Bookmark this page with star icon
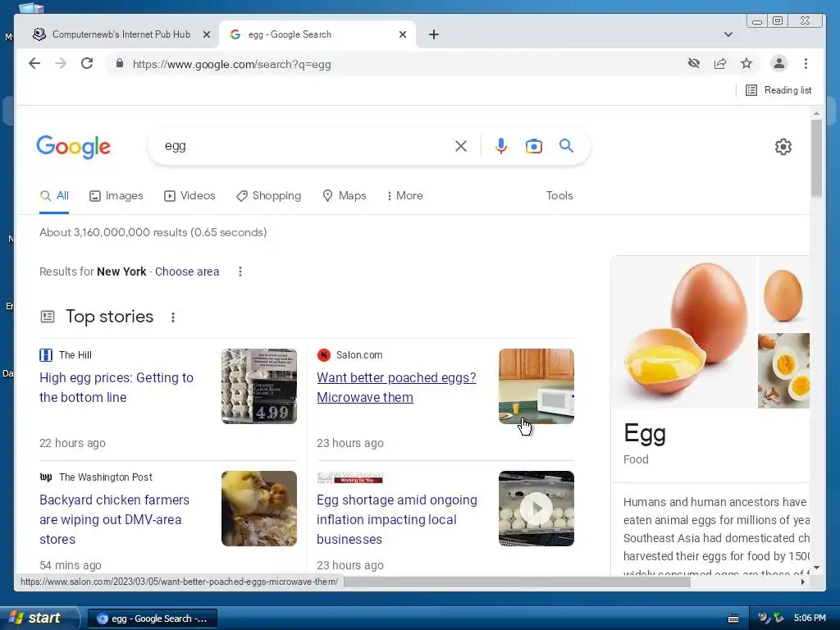 coord(746,64)
